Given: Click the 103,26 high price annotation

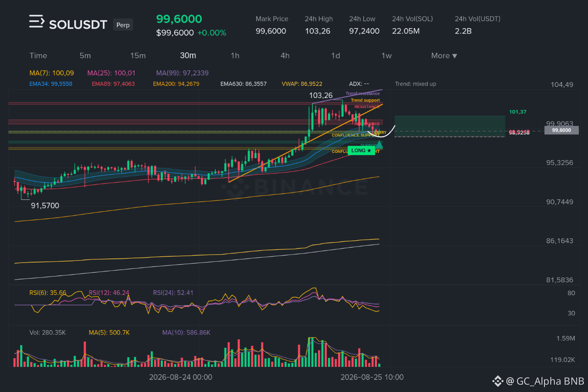Looking at the screenshot, I should pyautogui.click(x=321, y=95).
